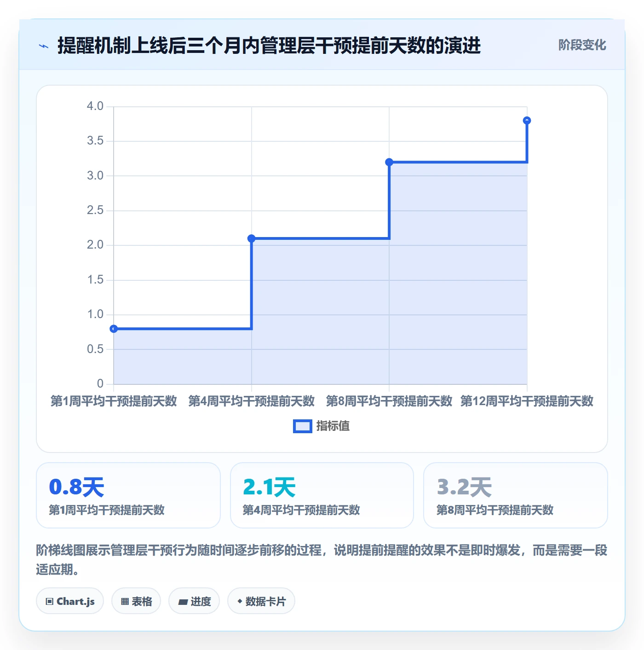
Task: Select the 进度 tag chip
Action: coord(194,601)
